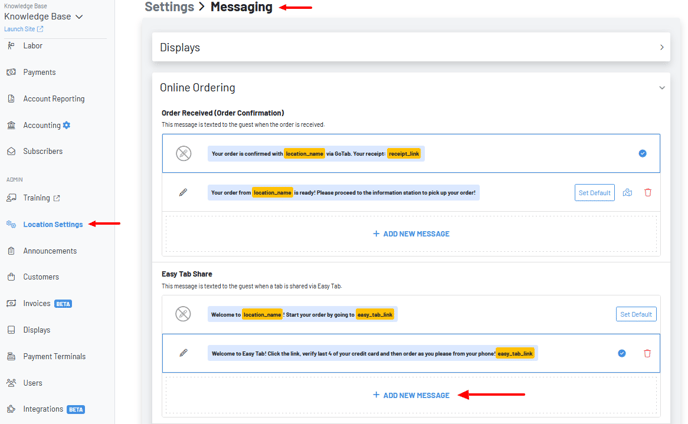This screenshot has height=424, width=688.
Task: Expand the Displays section
Action: 661,47
